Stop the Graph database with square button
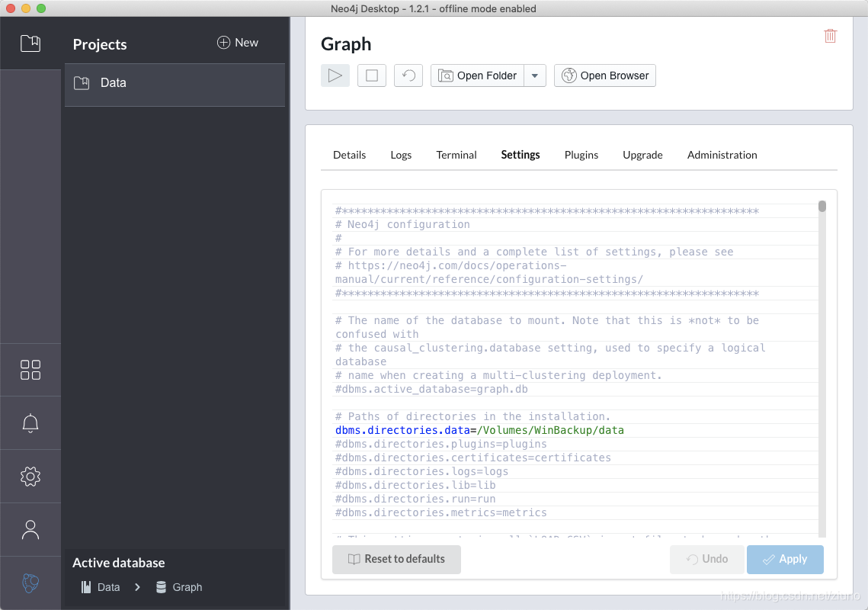Viewport: 868px width, 610px height. [371, 75]
